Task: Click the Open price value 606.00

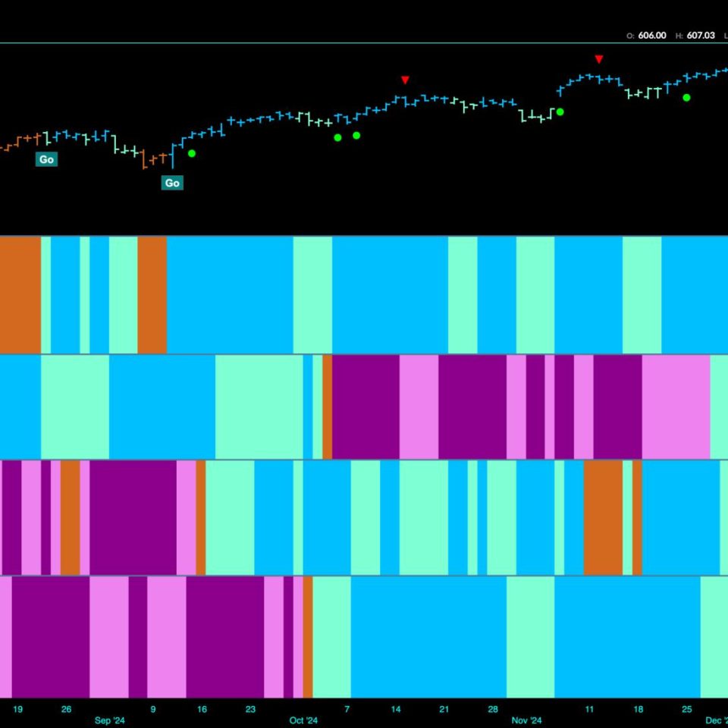Action: click(652, 36)
